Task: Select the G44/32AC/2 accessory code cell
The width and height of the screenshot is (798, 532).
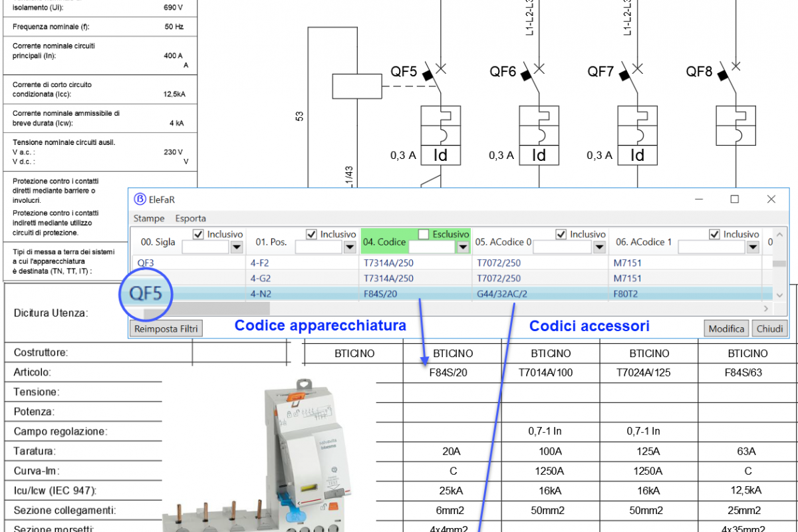Action: coord(501,294)
